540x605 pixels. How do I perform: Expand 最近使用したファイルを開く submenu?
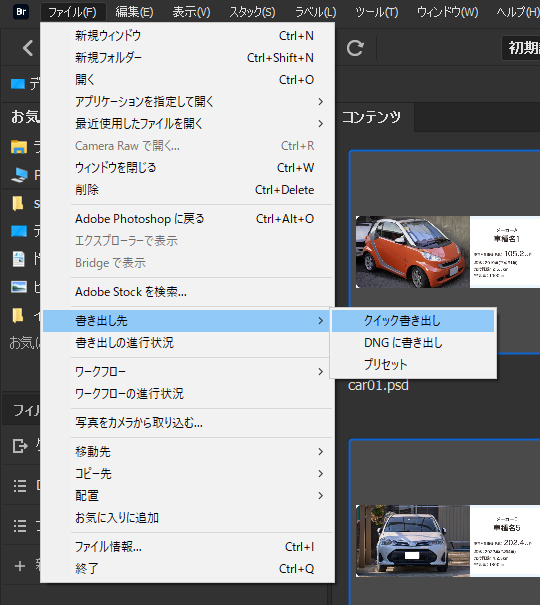pyautogui.click(x=187, y=124)
